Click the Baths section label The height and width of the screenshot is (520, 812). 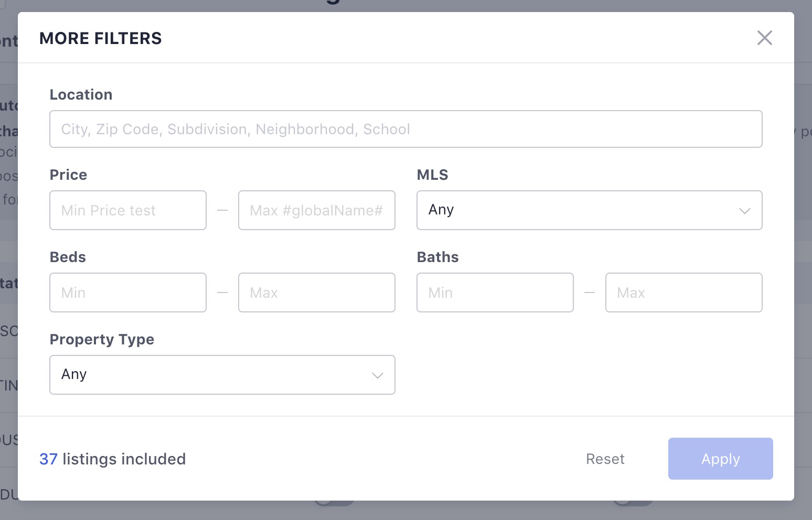point(437,257)
